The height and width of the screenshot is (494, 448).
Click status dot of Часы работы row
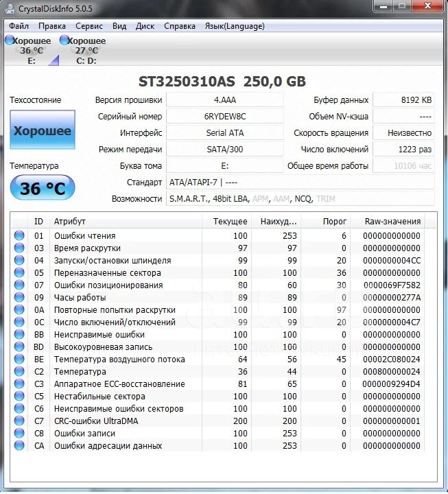coord(19,297)
